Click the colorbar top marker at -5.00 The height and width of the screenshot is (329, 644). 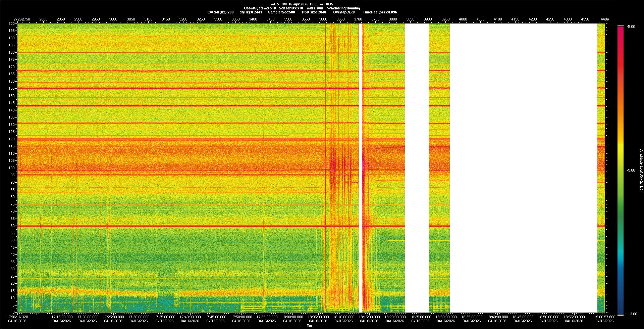coord(621,26)
